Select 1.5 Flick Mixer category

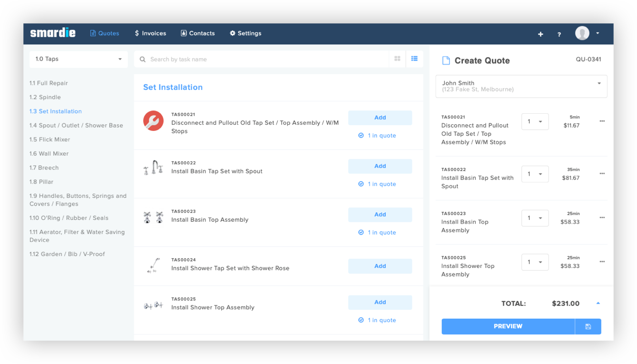(49, 139)
